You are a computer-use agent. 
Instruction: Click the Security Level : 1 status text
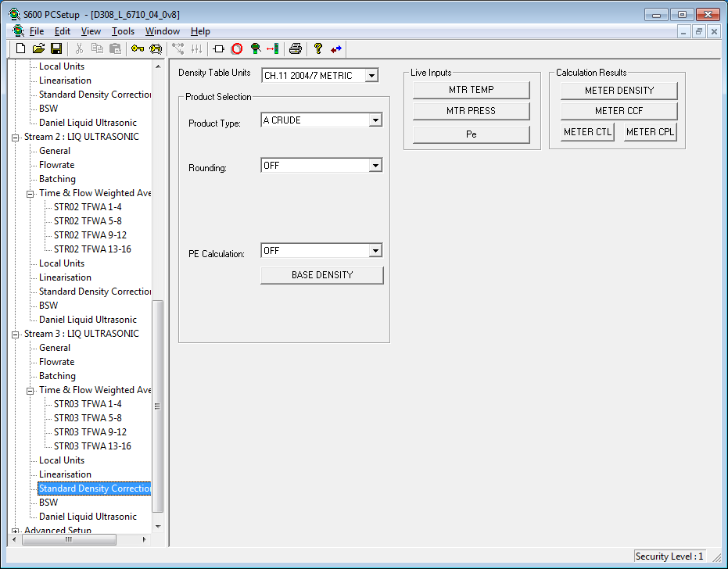point(669,556)
